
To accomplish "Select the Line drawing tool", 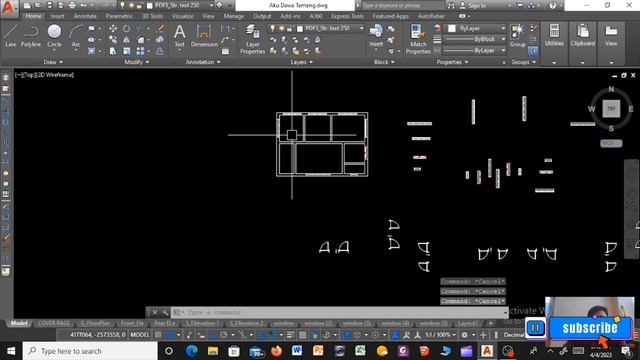I will 10,36.
